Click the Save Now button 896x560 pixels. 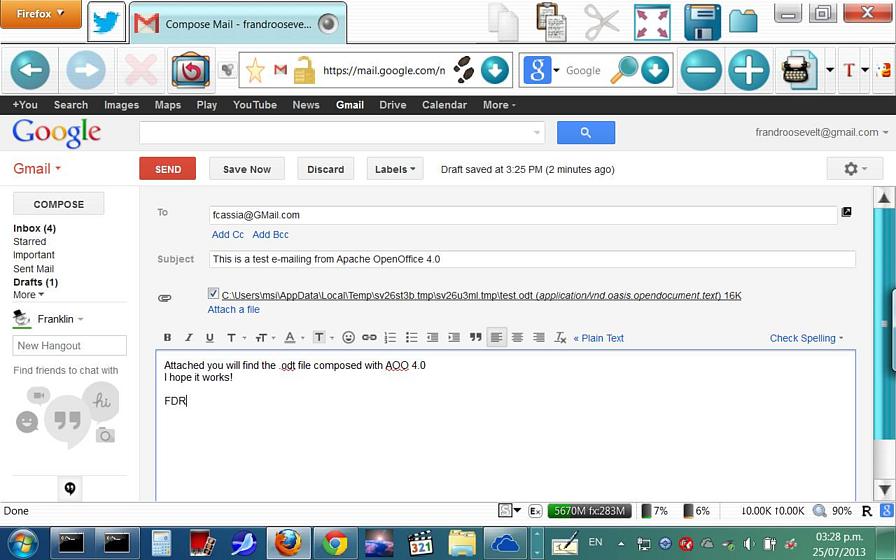pyautogui.click(x=247, y=169)
